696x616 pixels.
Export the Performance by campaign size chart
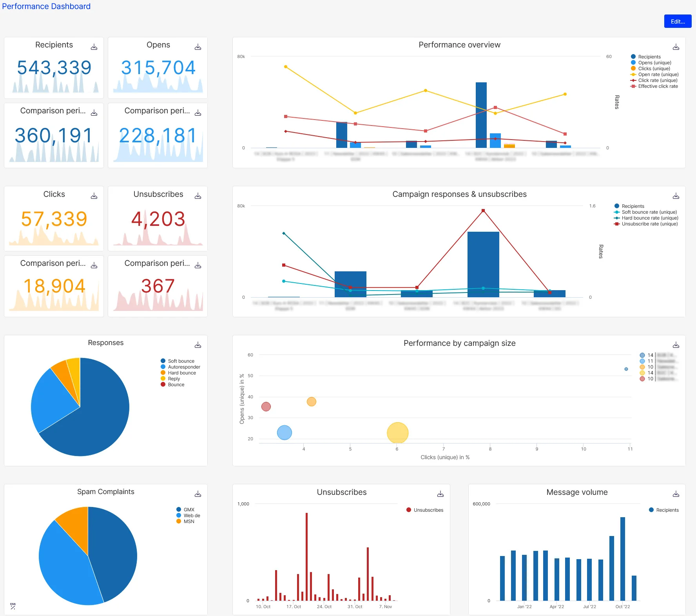(676, 345)
